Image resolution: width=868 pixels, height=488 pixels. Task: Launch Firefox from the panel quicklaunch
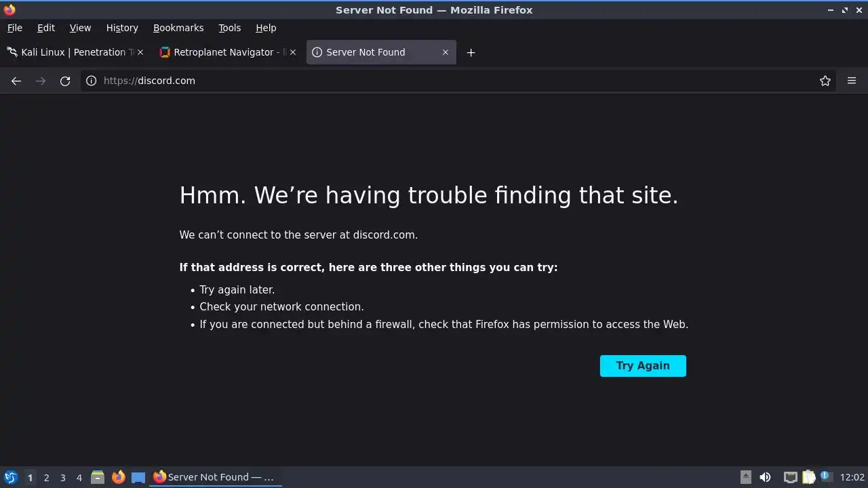(118, 477)
